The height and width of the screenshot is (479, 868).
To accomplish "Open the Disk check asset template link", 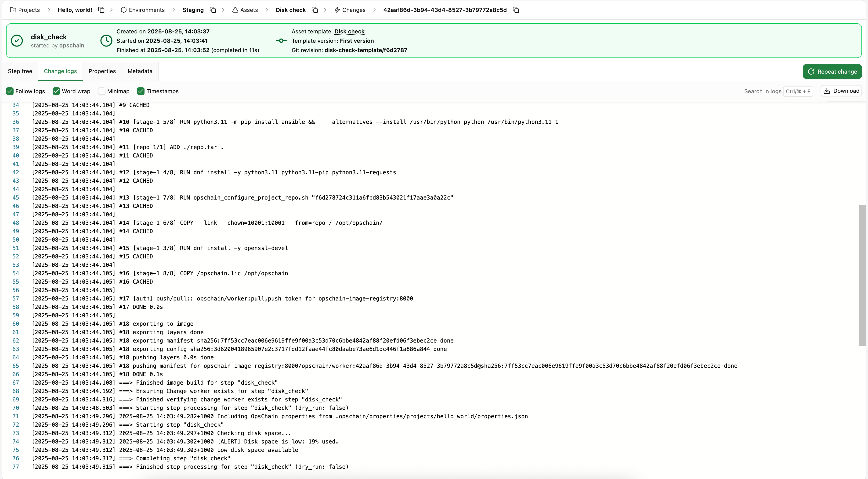I will coord(349,31).
